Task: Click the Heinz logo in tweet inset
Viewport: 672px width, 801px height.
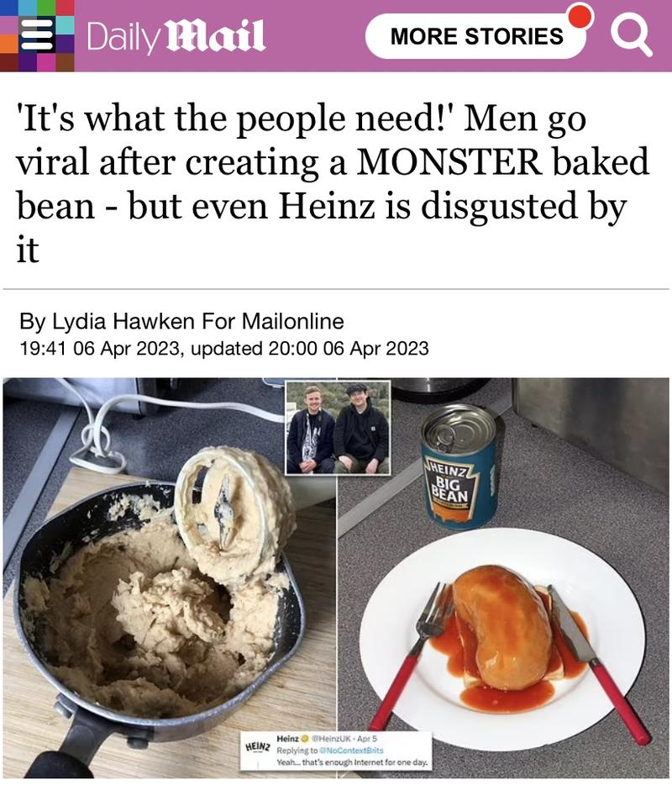Action: (x=258, y=746)
